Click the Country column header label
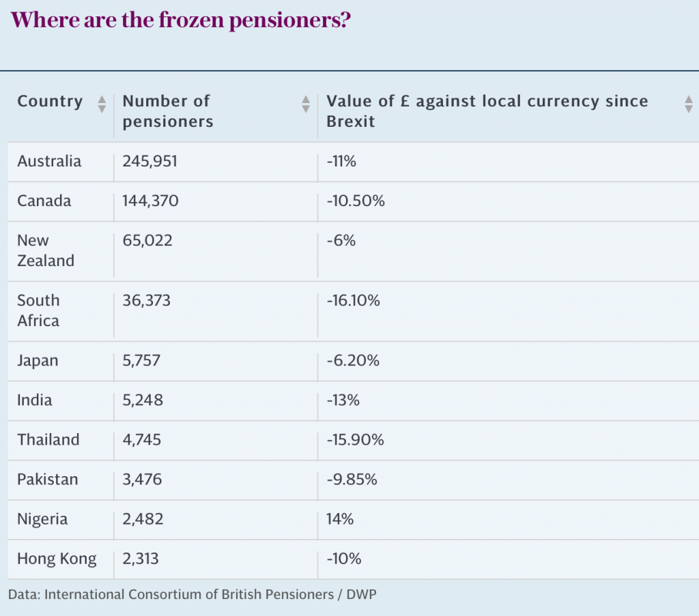The height and width of the screenshot is (616, 699). click(50, 102)
